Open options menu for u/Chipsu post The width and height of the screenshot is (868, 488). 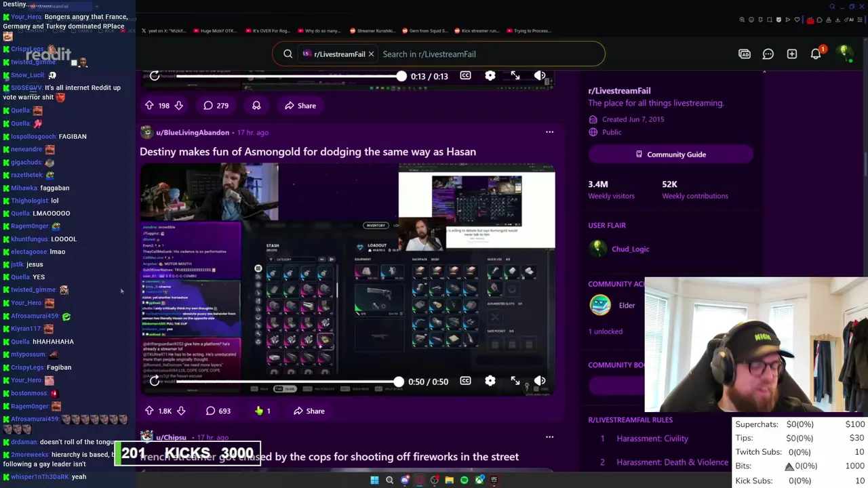[550, 437]
